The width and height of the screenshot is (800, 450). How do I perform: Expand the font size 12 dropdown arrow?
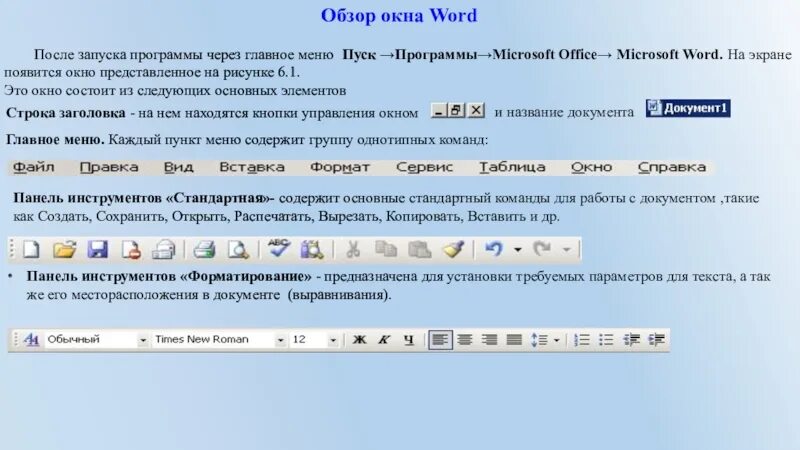pos(333,340)
